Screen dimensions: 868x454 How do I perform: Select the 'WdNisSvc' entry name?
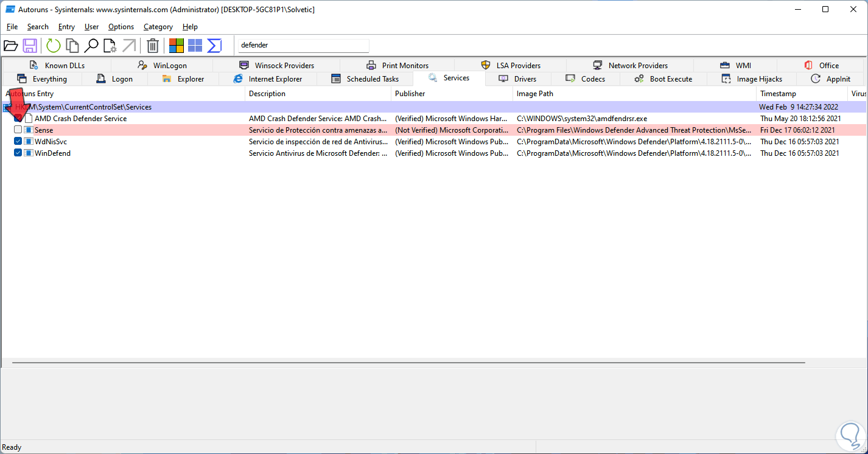51,142
